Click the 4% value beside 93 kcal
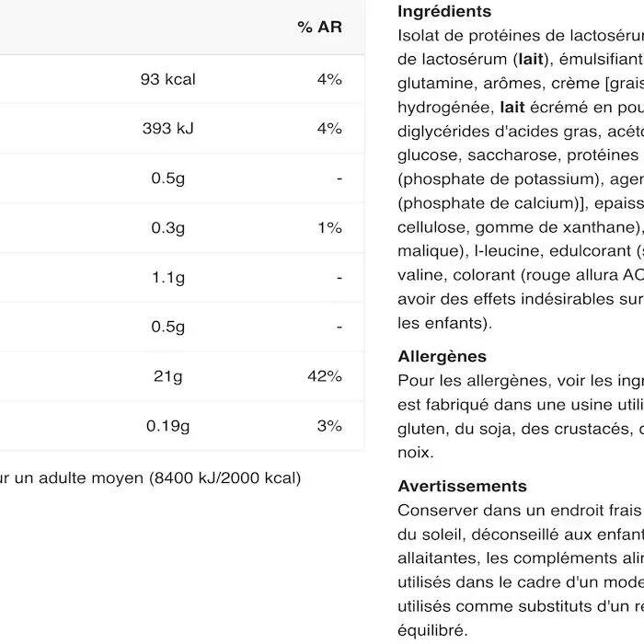This screenshot has width=644, height=644. pos(329,79)
